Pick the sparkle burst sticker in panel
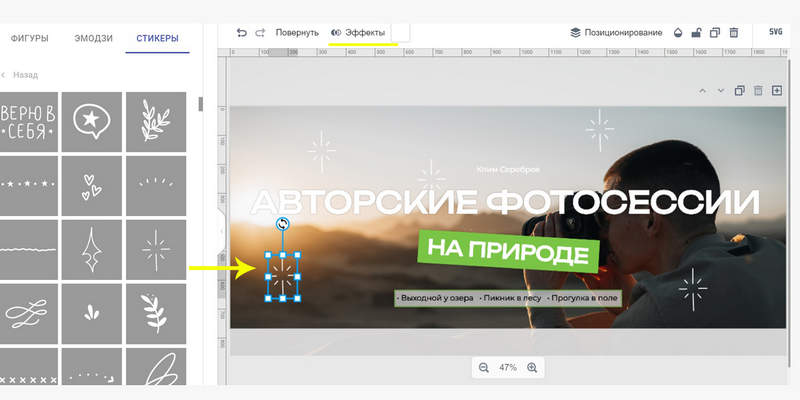This screenshot has height=400, width=800. click(x=156, y=250)
